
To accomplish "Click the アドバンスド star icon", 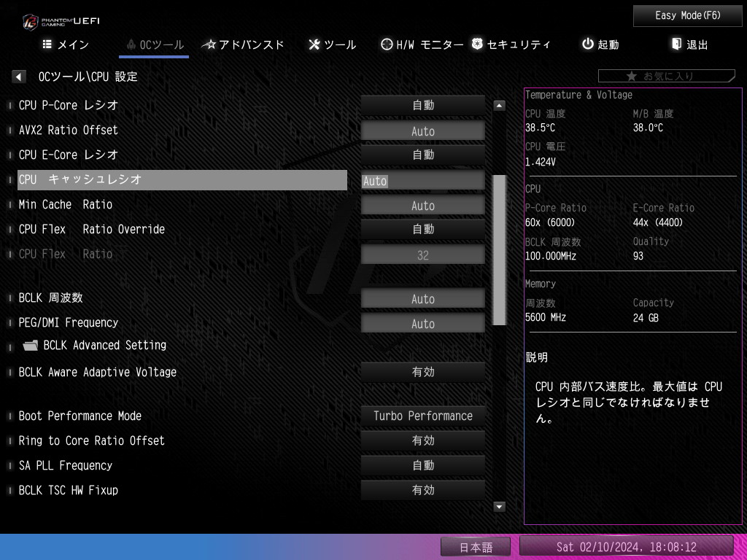I will coord(209,44).
